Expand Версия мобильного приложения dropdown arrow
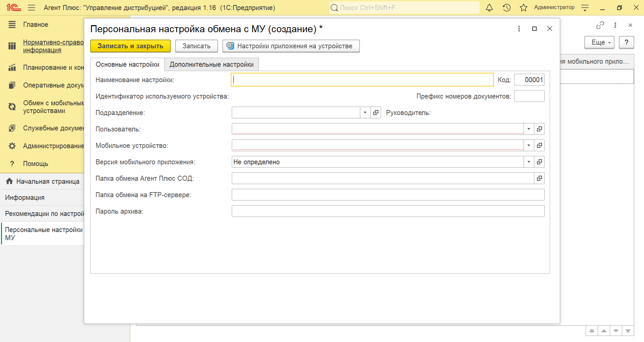 tap(529, 162)
